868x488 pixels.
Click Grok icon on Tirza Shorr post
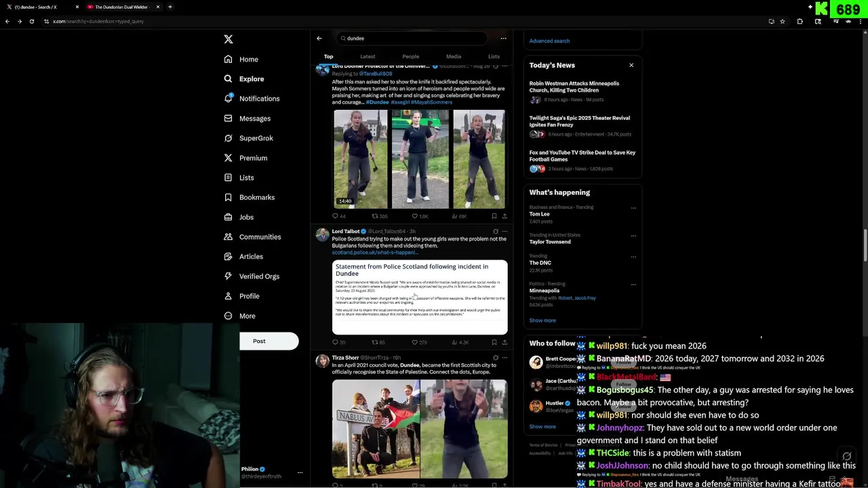pos(495,357)
